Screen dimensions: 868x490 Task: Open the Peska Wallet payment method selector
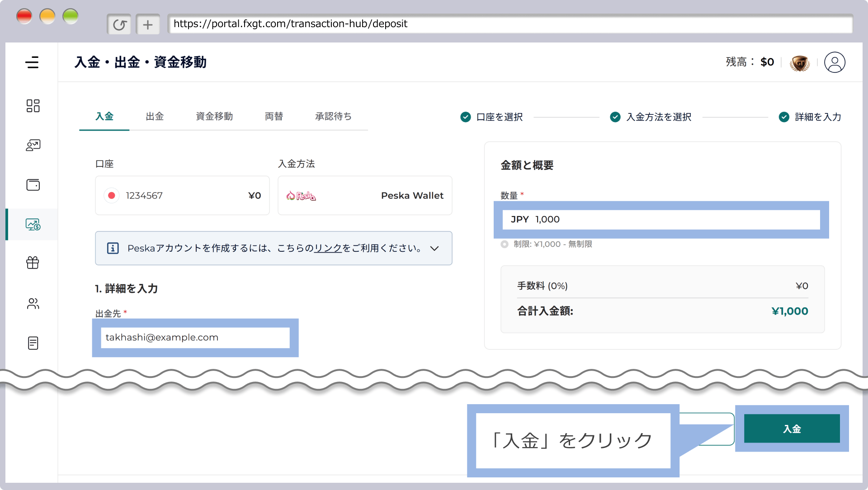pyautogui.click(x=365, y=195)
